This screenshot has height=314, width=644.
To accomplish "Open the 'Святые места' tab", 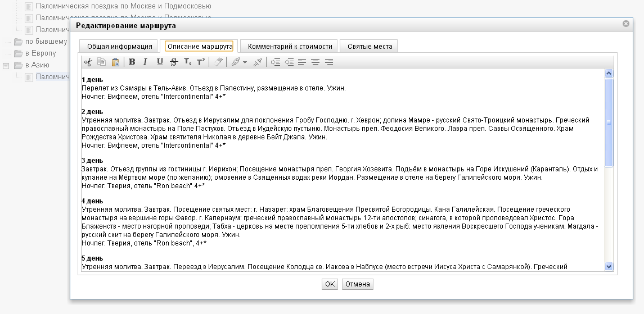I will tap(370, 47).
